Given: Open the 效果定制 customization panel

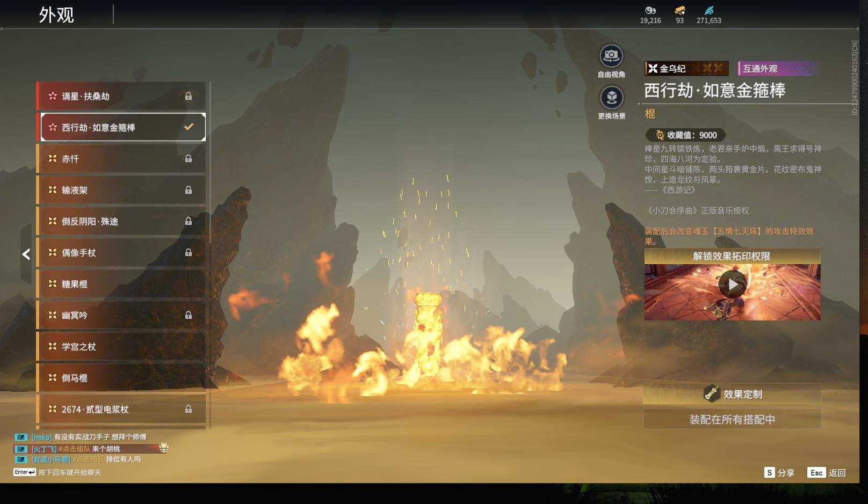Looking at the screenshot, I should [732, 394].
